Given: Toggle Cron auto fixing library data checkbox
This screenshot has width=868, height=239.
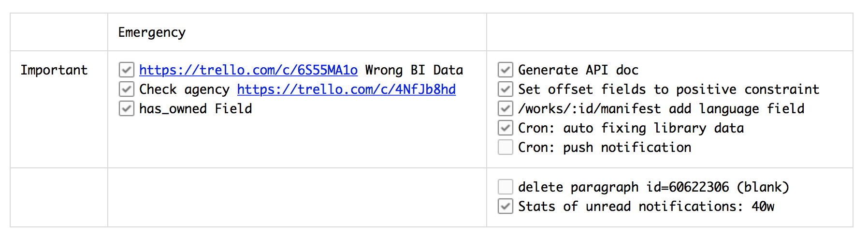Looking at the screenshot, I should point(506,128).
